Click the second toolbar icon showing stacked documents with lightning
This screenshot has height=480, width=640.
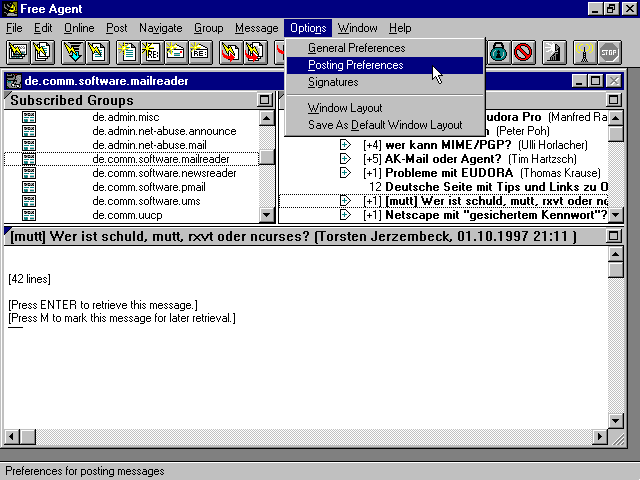click(x=42, y=52)
